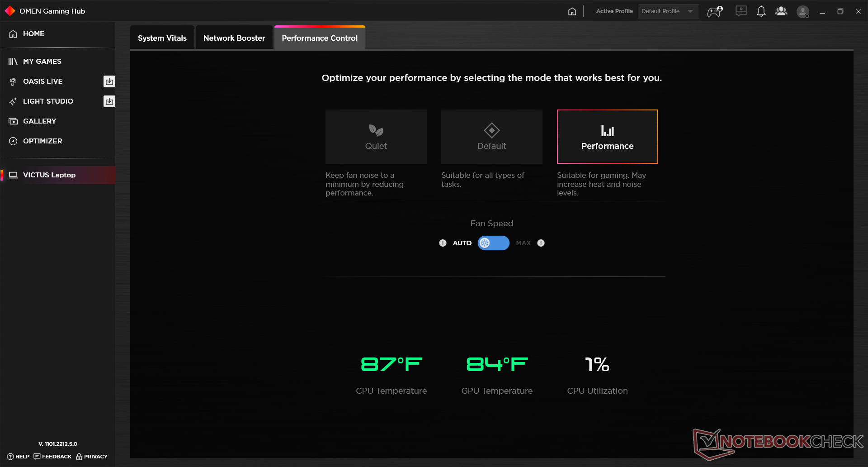The width and height of the screenshot is (868, 467).
Task: Click the GPU Temperature label
Action: coord(497,391)
